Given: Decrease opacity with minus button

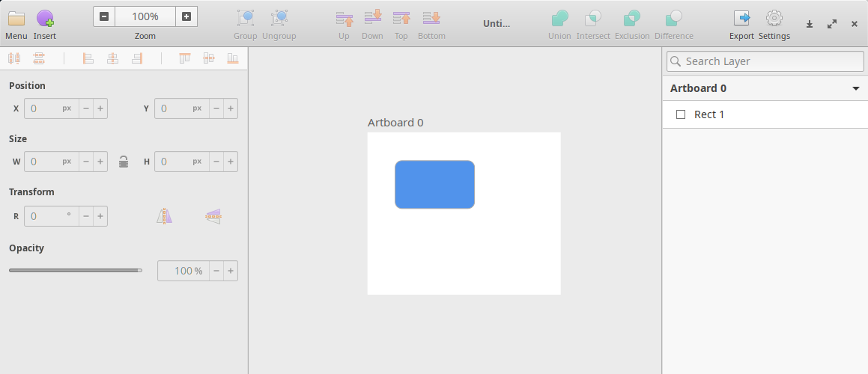Looking at the screenshot, I should (x=216, y=271).
